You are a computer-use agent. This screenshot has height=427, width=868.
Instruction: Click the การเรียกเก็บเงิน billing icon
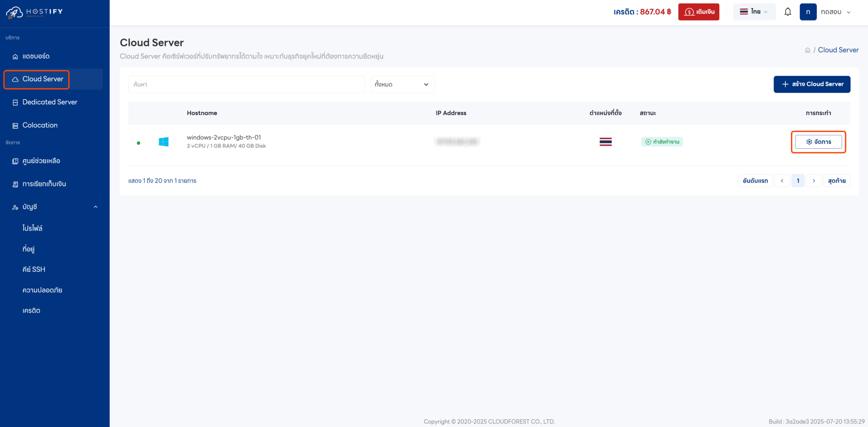coord(15,183)
